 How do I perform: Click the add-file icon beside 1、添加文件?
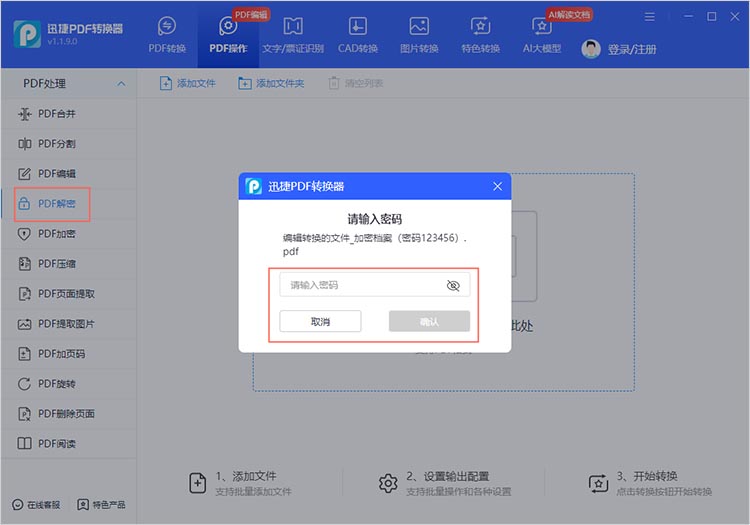pos(198,483)
